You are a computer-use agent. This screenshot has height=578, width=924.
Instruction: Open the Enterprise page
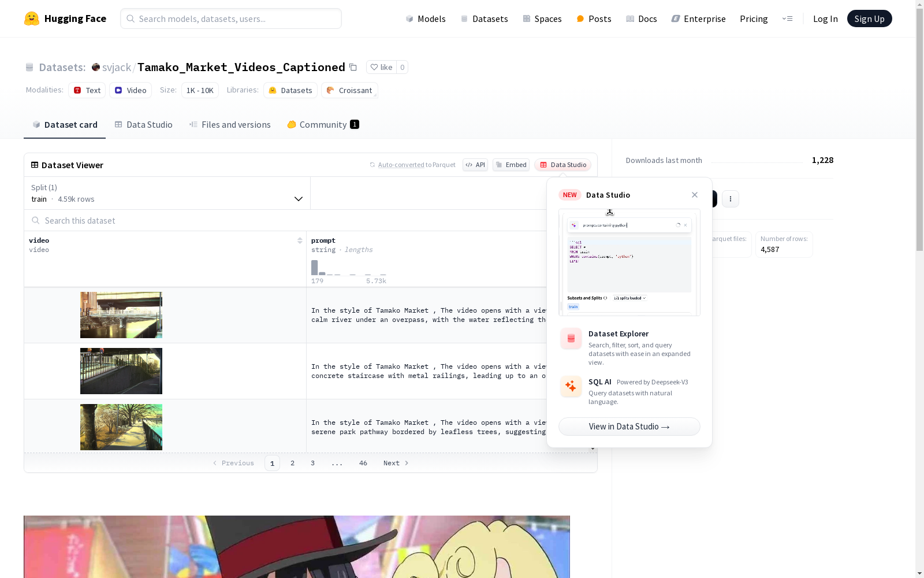click(x=698, y=18)
